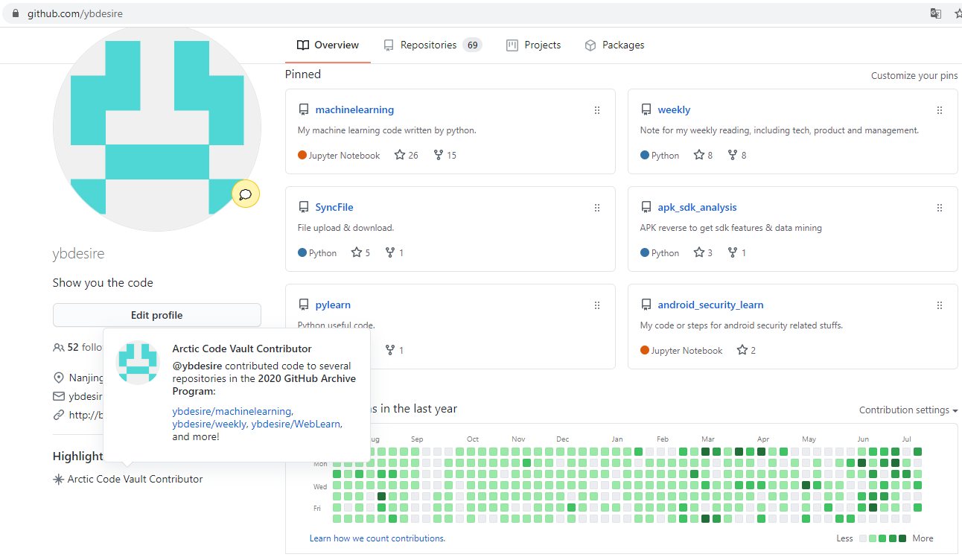The width and height of the screenshot is (962, 560).
Task: Click the 69 repositories counter badge
Action: 472,45
